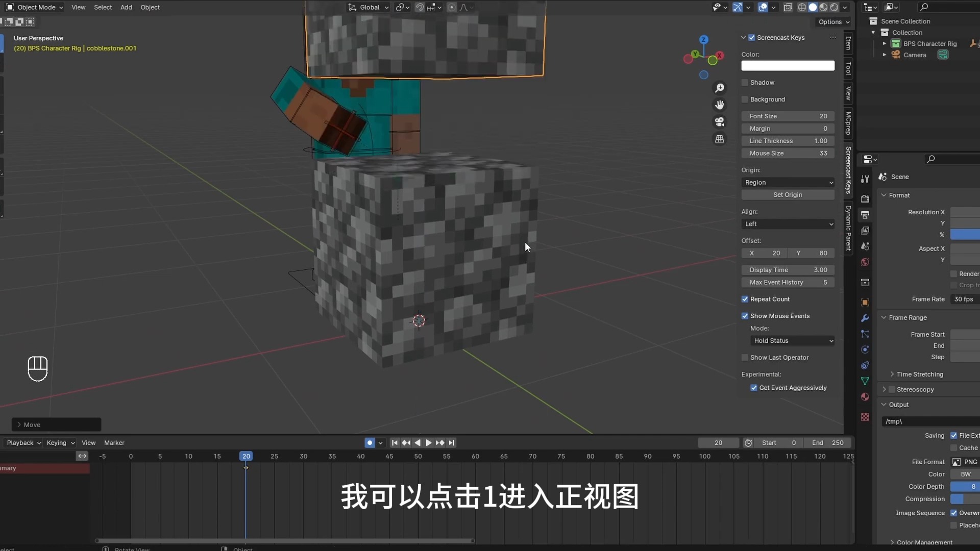Enable Show Last Operator checkbox
The width and height of the screenshot is (980, 551).
(x=745, y=357)
